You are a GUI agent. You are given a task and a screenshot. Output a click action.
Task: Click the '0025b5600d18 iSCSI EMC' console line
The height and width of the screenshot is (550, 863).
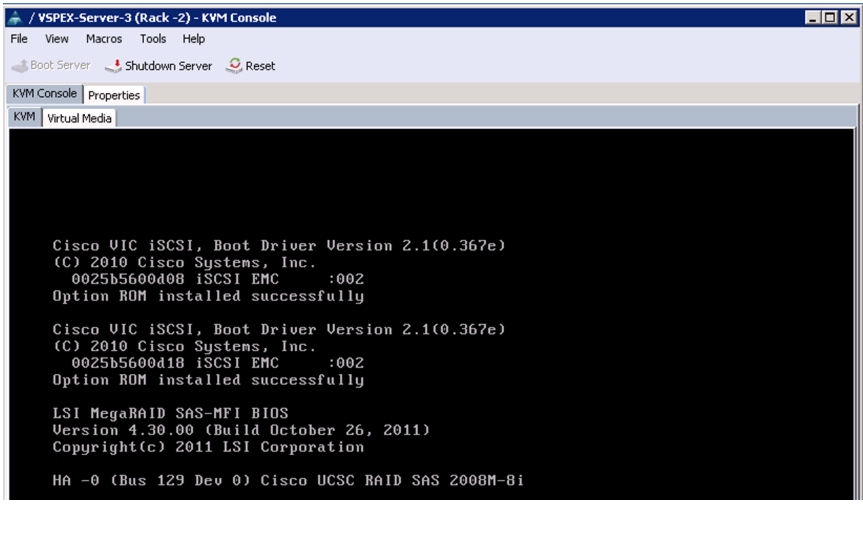217,363
